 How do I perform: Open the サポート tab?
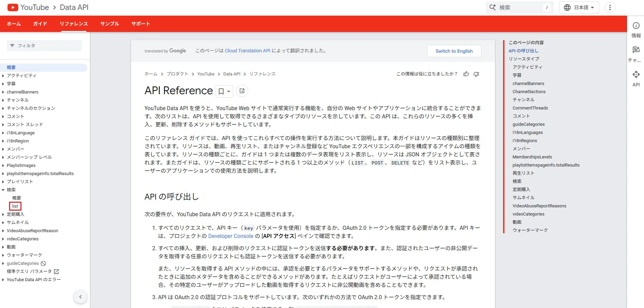pyautogui.click(x=141, y=24)
